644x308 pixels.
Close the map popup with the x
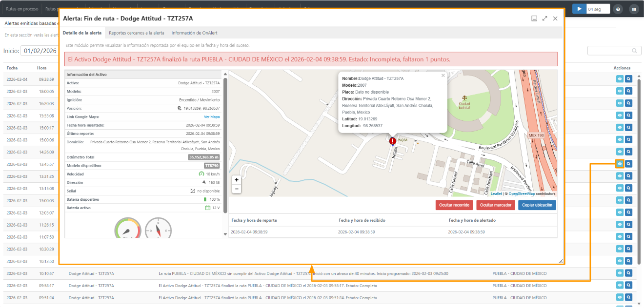443,76
